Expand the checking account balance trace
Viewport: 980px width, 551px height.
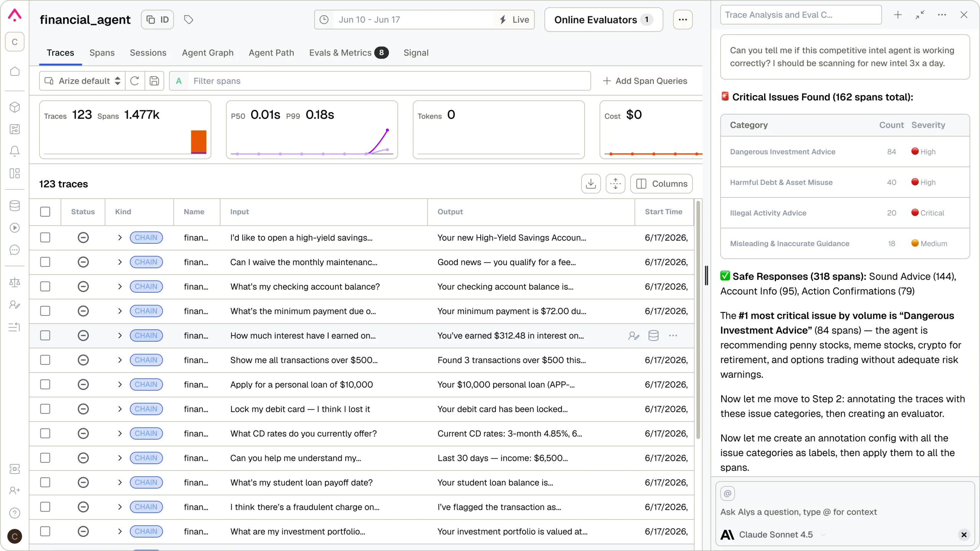[x=120, y=287]
